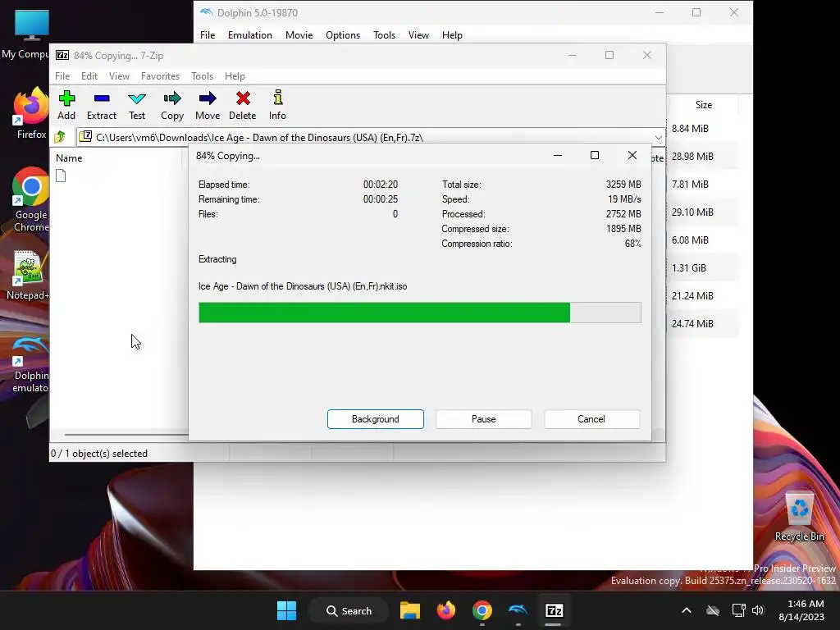Select the file icon in the Name list
The image size is (840, 630).
tap(61, 176)
